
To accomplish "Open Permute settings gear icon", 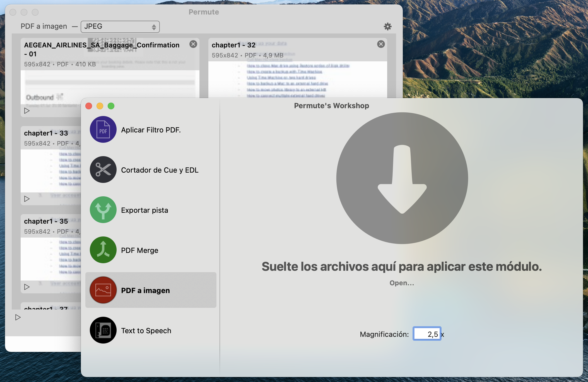I will pyautogui.click(x=388, y=26).
